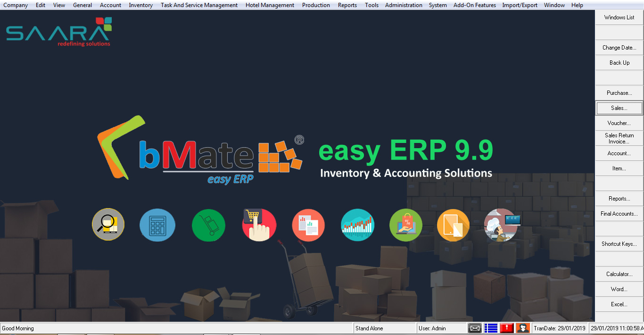Click the blue calculator round icon

[x=157, y=225]
